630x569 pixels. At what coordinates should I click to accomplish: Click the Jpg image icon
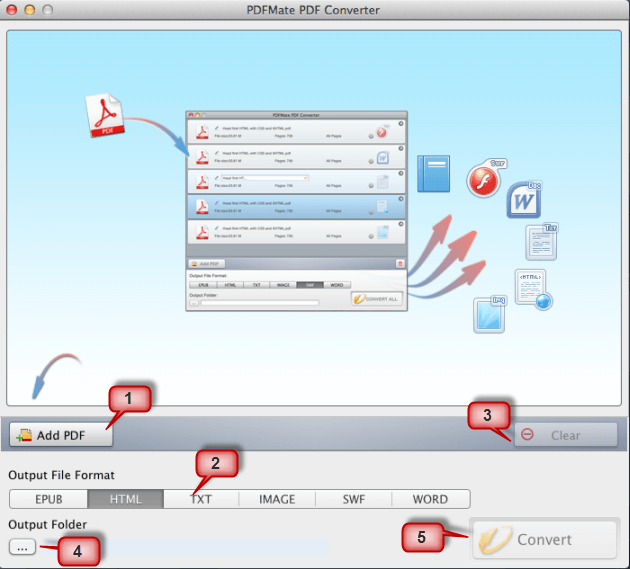(x=489, y=315)
